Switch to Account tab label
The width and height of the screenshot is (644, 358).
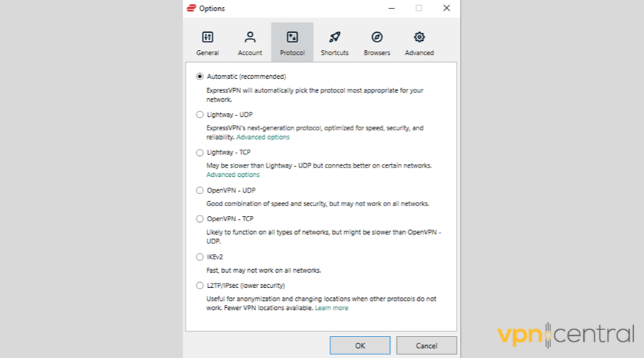click(250, 52)
